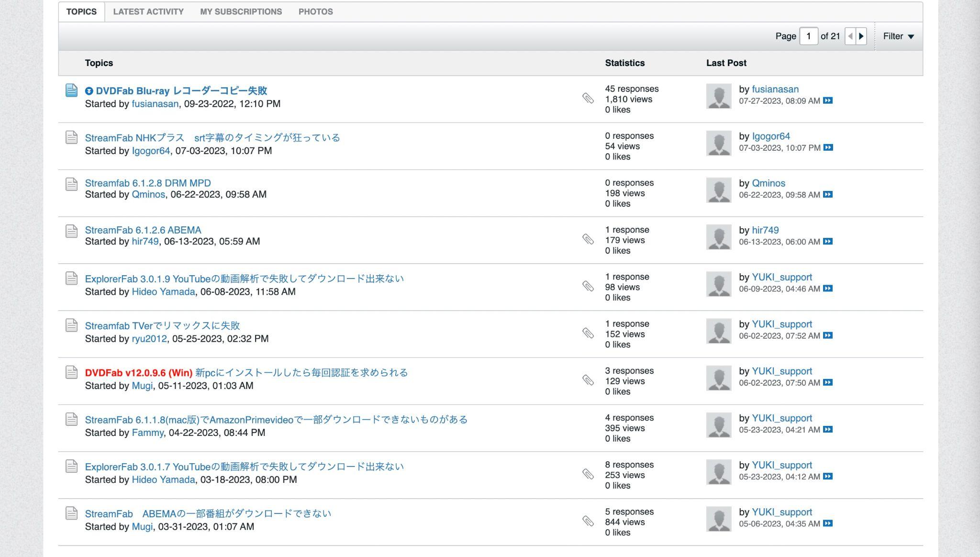Open topic ExplorerFab 3.0.1.7 YouTube

coord(245,467)
